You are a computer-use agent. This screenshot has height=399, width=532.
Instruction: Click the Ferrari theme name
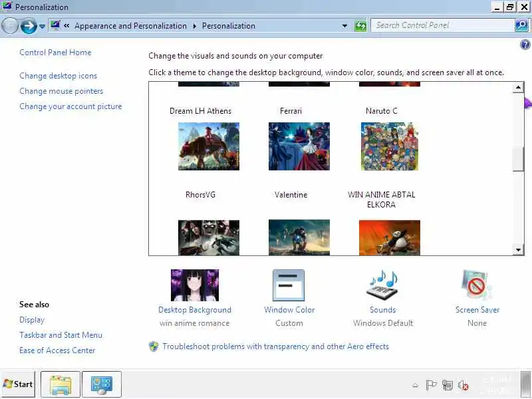tap(291, 111)
